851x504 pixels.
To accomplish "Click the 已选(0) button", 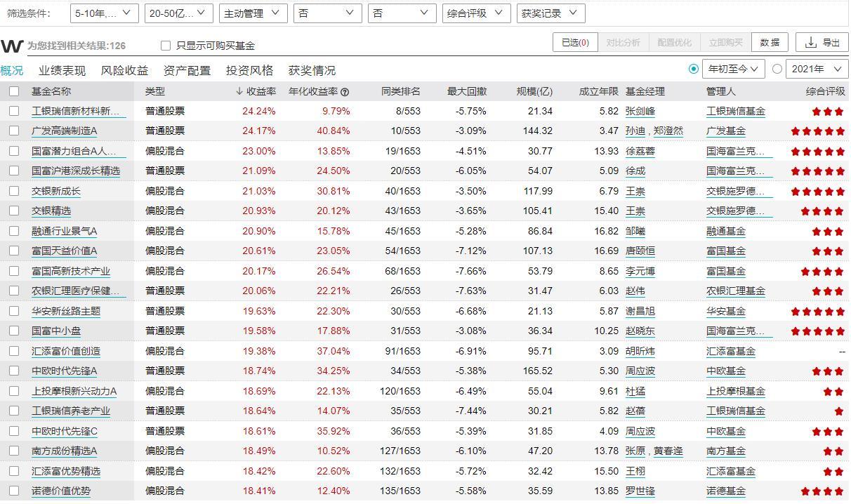I will tap(575, 42).
